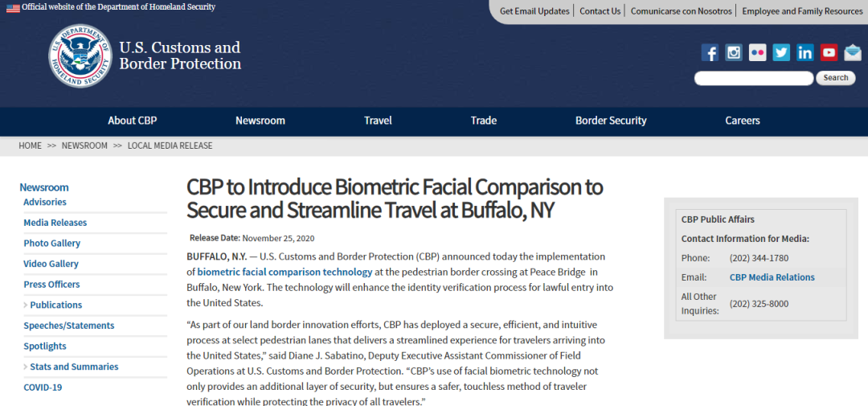
Task: Open Stats and Summaries sidebar link
Action: tap(74, 367)
